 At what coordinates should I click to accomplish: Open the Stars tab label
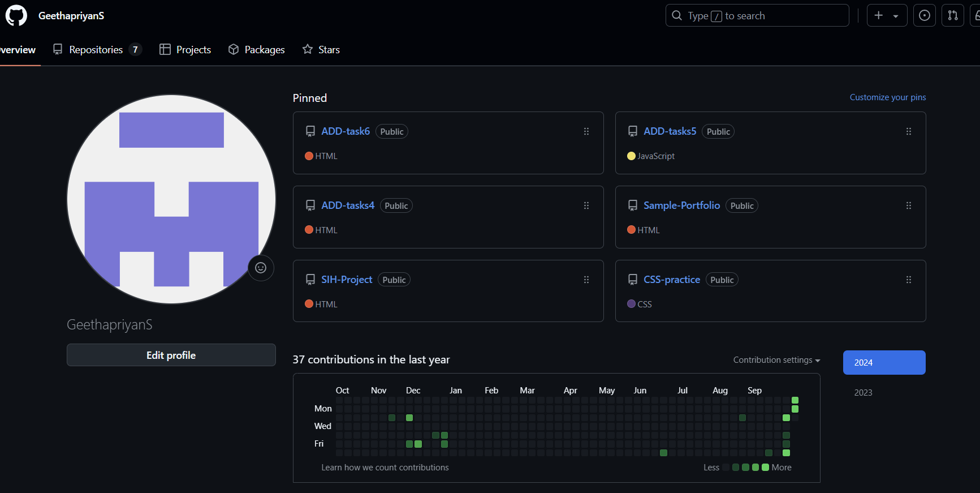point(329,50)
